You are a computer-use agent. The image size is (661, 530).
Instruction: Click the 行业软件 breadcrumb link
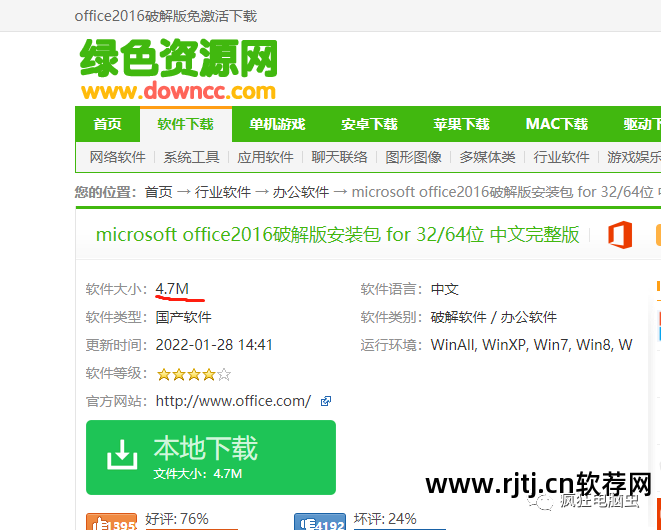pyautogui.click(x=223, y=192)
